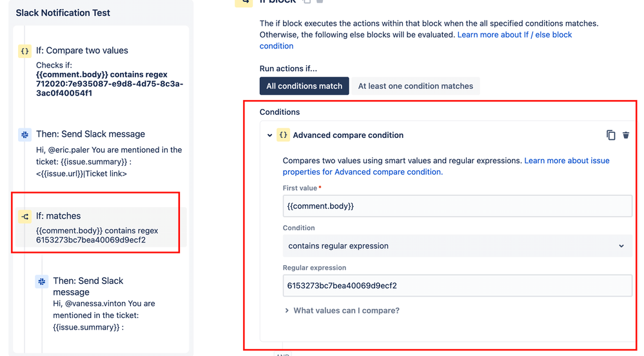Click the First value input field

pyautogui.click(x=457, y=206)
